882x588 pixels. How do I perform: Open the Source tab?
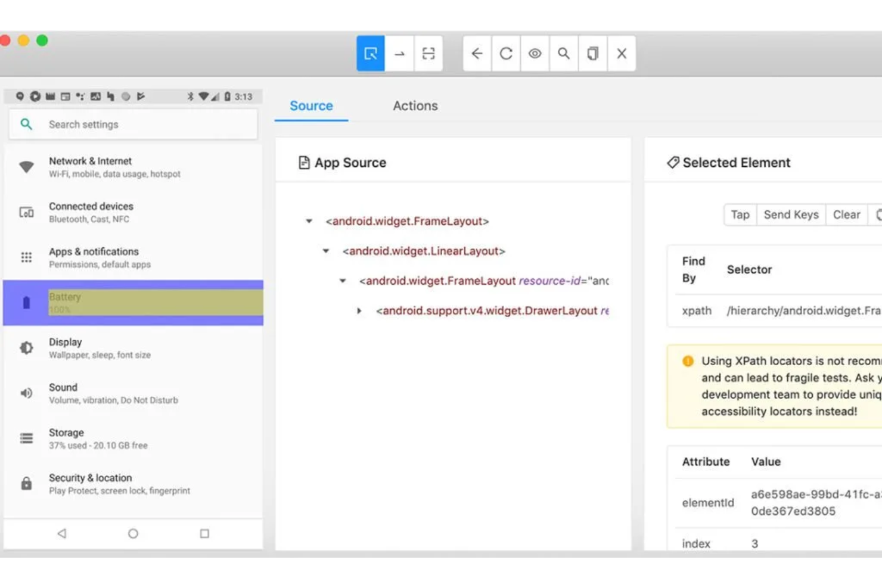tap(311, 105)
